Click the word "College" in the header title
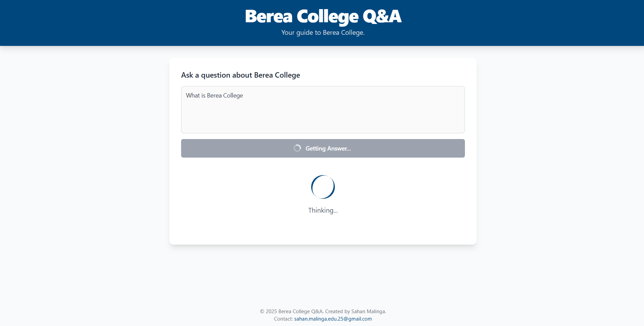 [327, 16]
